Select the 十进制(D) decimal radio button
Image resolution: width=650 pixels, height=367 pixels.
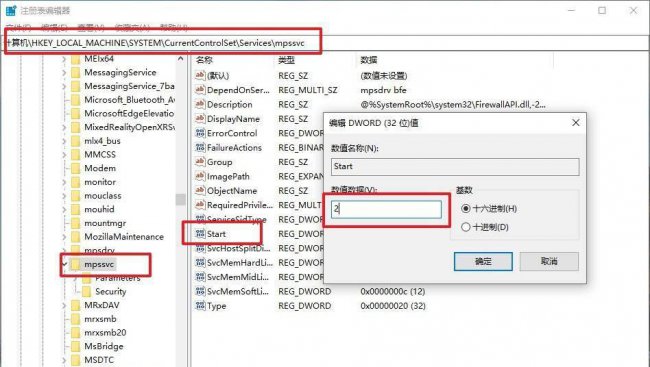466,227
